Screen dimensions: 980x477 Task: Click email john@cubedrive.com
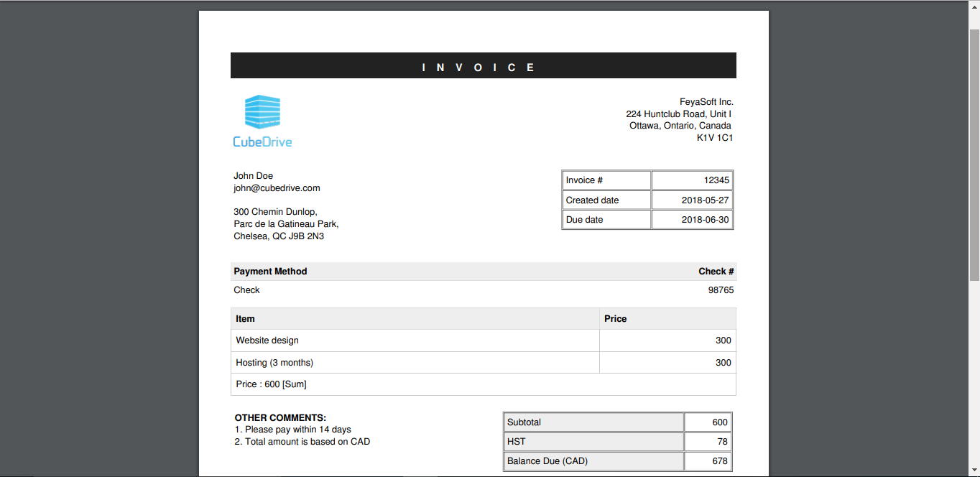(277, 188)
